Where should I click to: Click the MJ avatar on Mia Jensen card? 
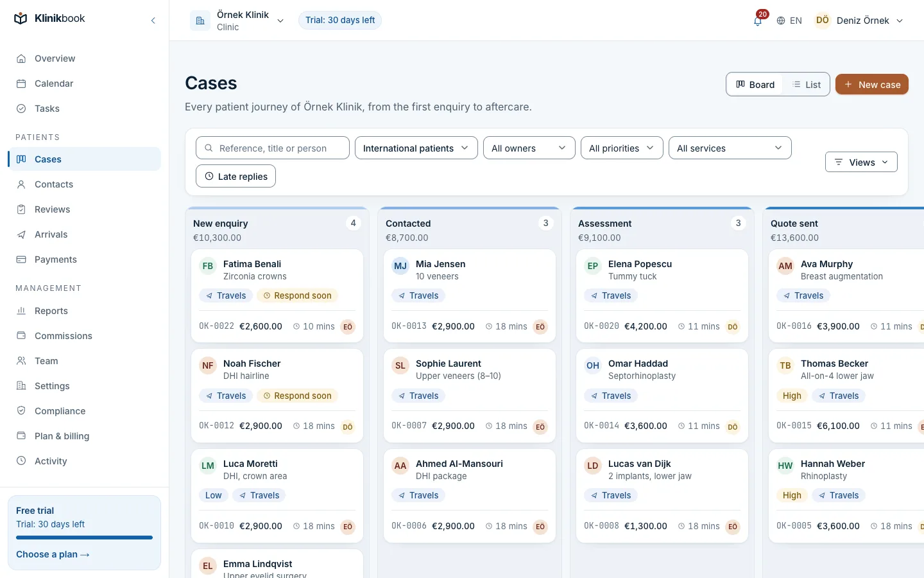400,266
